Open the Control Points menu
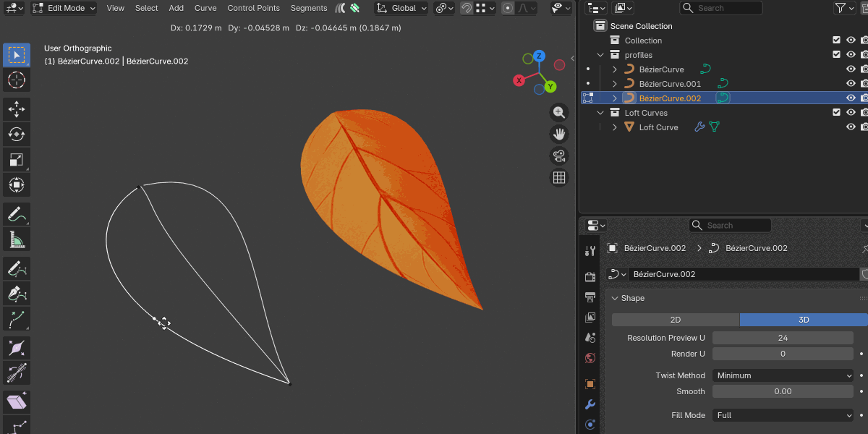The width and height of the screenshot is (868, 434). coord(253,8)
